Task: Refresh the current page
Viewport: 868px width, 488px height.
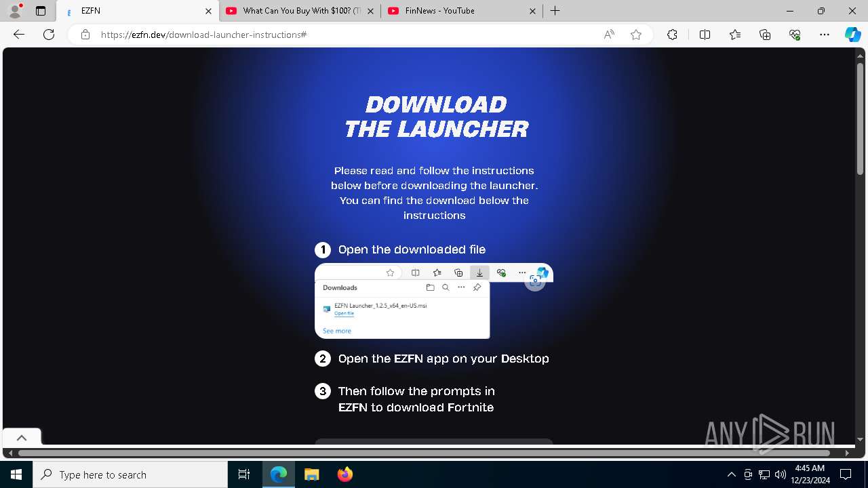Action: [49, 35]
